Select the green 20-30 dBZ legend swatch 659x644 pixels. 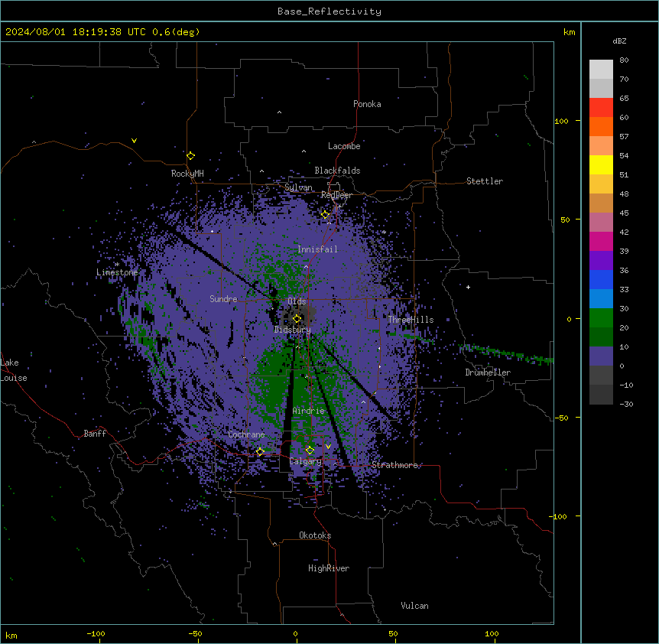coord(601,318)
